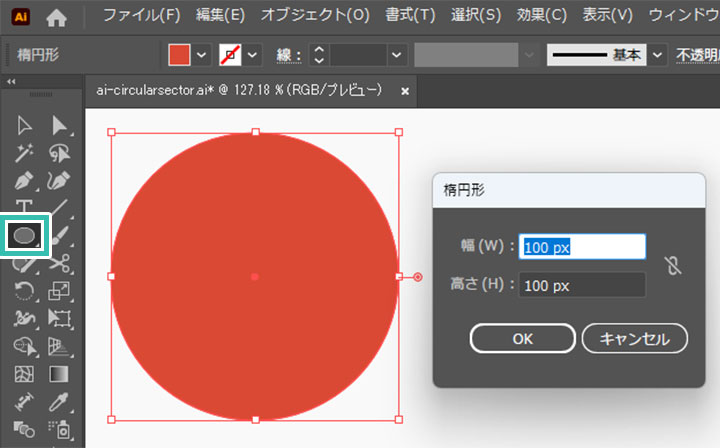Toggle constrain width and height proportions
Viewport: 720px width, 448px height.
pyautogui.click(x=672, y=265)
